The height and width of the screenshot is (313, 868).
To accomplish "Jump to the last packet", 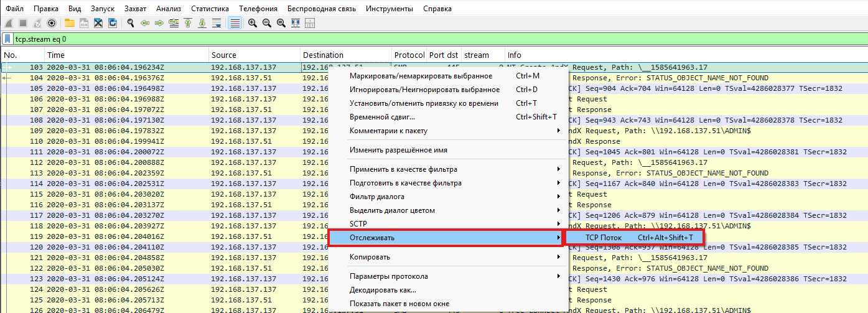I will pos(202,23).
